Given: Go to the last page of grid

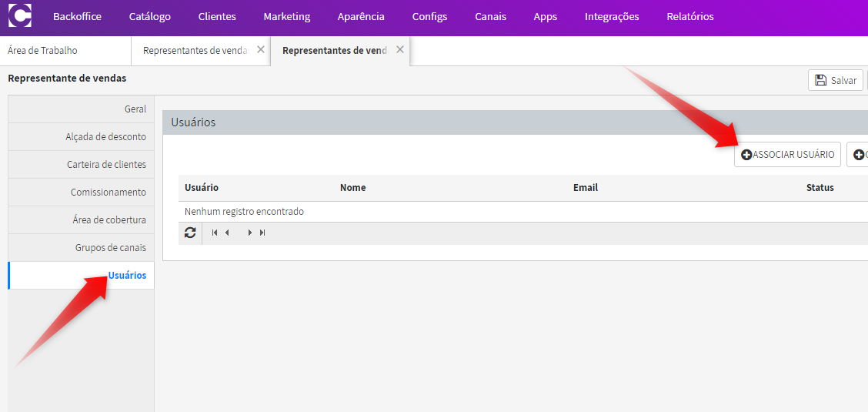Looking at the screenshot, I should pyautogui.click(x=262, y=233).
